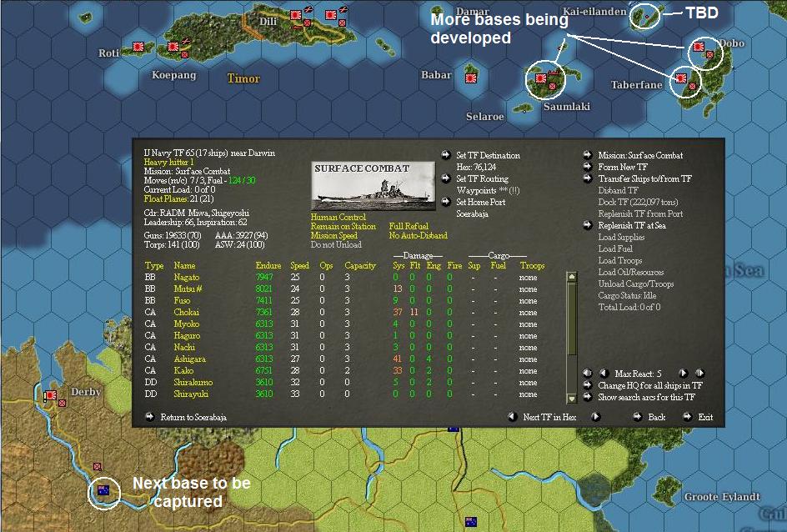This screenshot has width=787, height=532.
Task: Toggle Do not Unload setting
Action: point(336,244)
